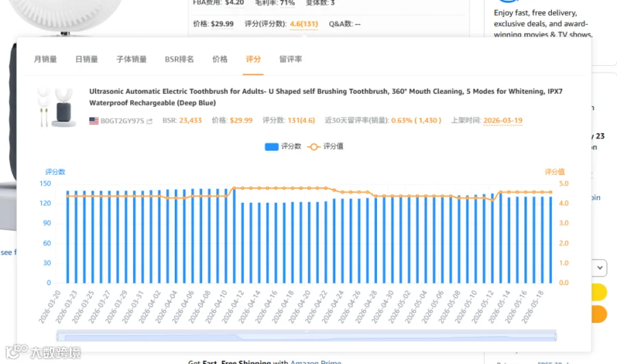Open the 价格 tab
Screen dimensions: 617x364
point(220,59)
